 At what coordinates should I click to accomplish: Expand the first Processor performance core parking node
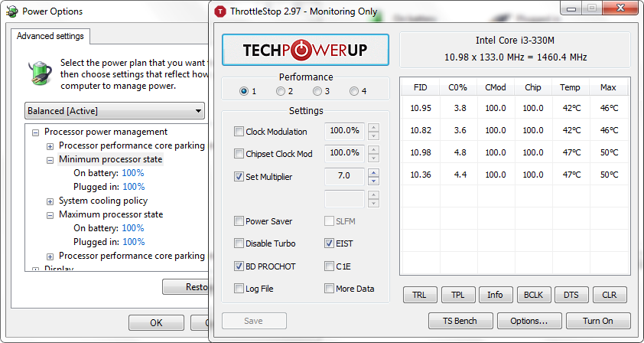pos(50,146)
